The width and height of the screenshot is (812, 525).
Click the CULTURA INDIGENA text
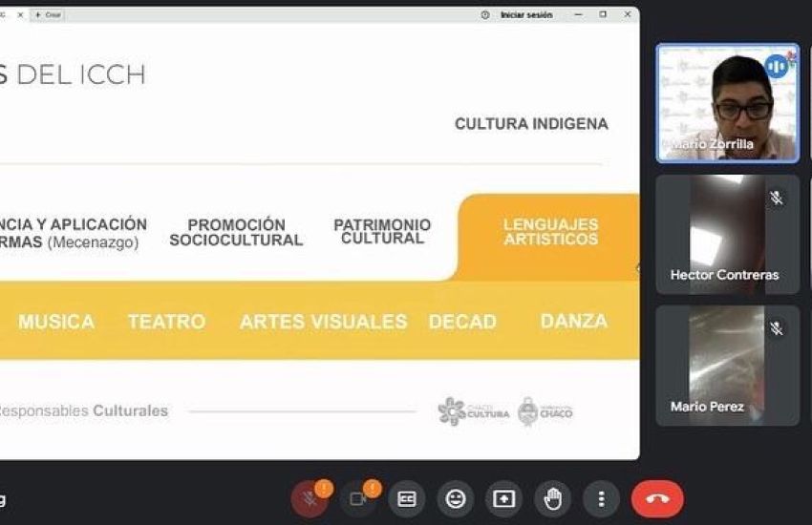pyautogui.click(x=531, y=124)
